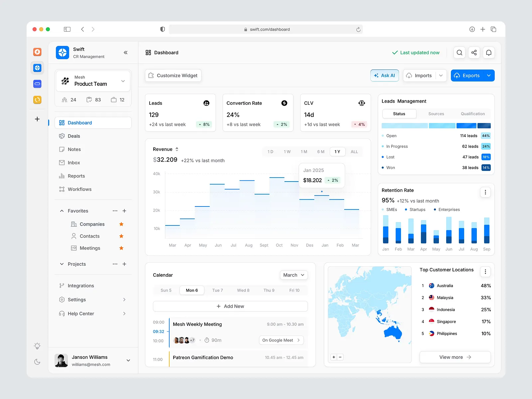Toggle dark mode with the moon icon
The image size is (532, 399).
point(37,362)
